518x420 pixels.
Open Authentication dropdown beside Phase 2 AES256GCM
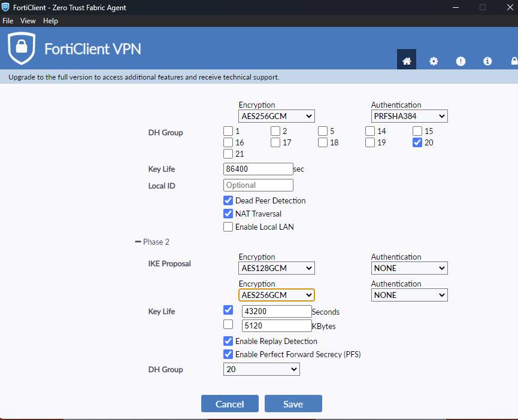coord(410,295)
